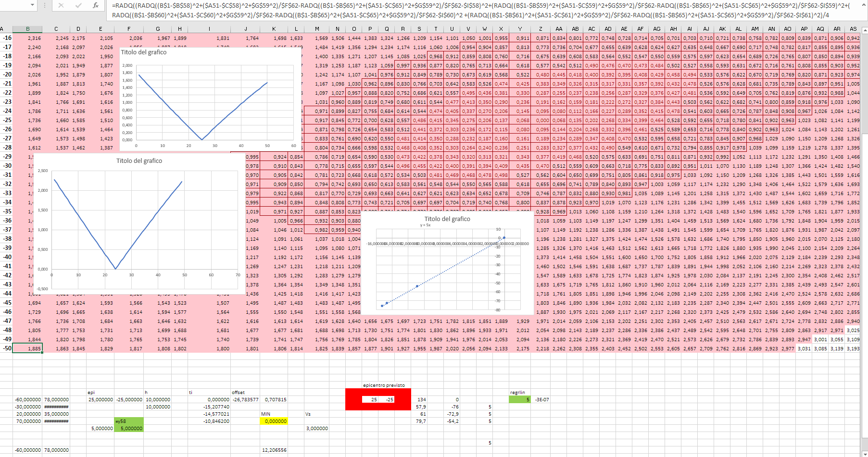Select the first 20,000000 cell near bottom

pos(27,414)
